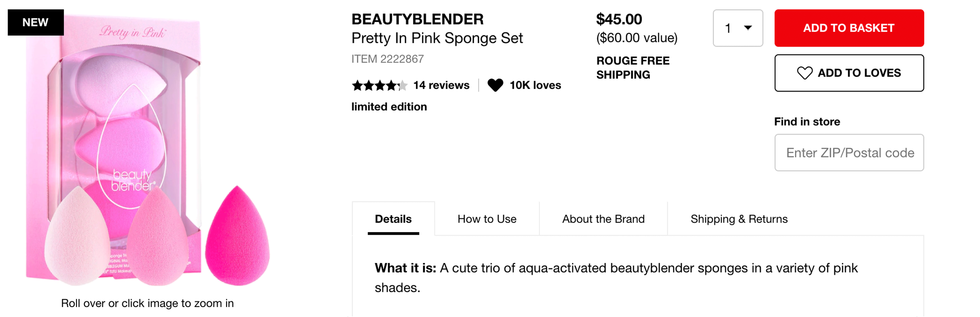Click the NEW badge on product image
This screenshot has width=980, height=317.
[36, 22]
